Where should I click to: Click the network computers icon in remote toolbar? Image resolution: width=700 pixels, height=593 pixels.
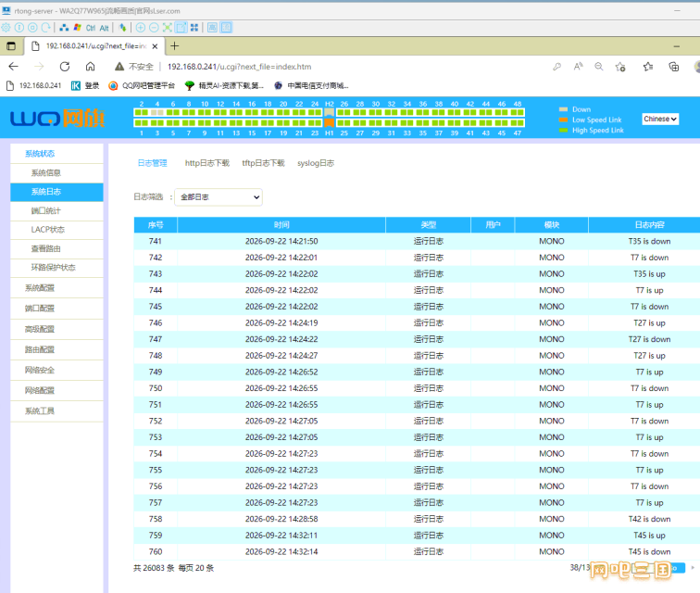[64, 28]
